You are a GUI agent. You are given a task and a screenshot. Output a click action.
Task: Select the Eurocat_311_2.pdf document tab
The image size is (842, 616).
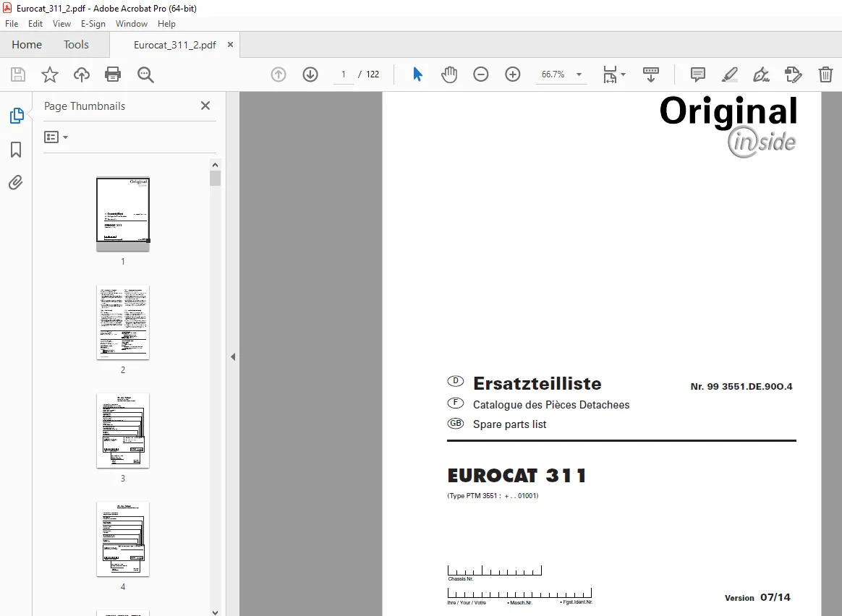(174, 45)
